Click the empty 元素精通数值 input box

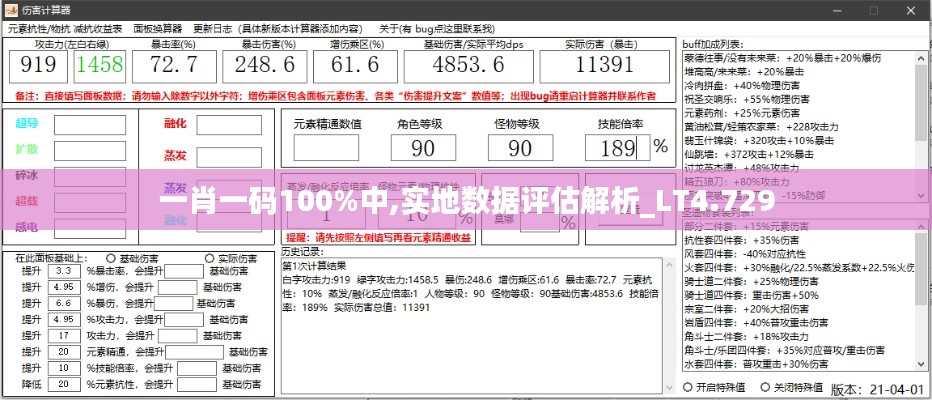[327, 147]
